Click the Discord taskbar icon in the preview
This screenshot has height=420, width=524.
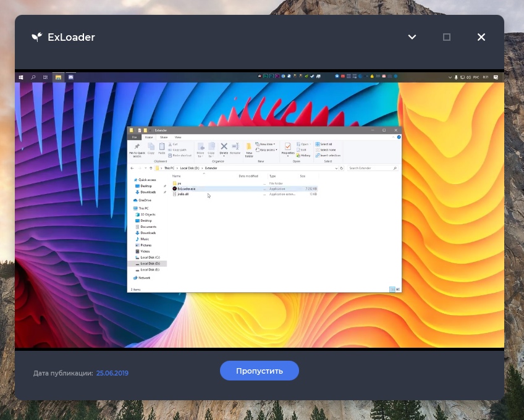pos(71,77)
